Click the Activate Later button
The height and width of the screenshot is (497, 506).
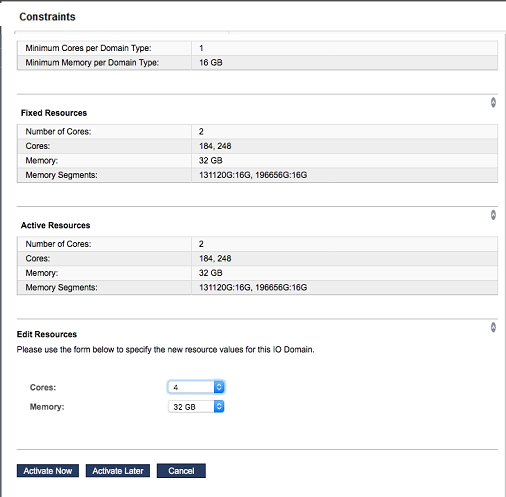(118, 471)
